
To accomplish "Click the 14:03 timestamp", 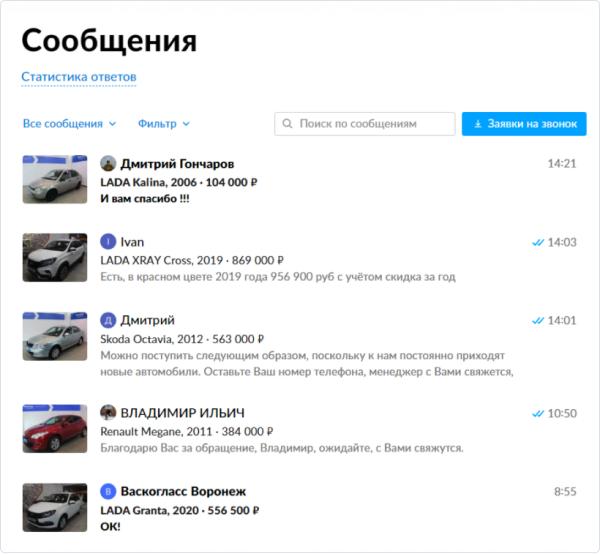I will (x=562, y=242).
